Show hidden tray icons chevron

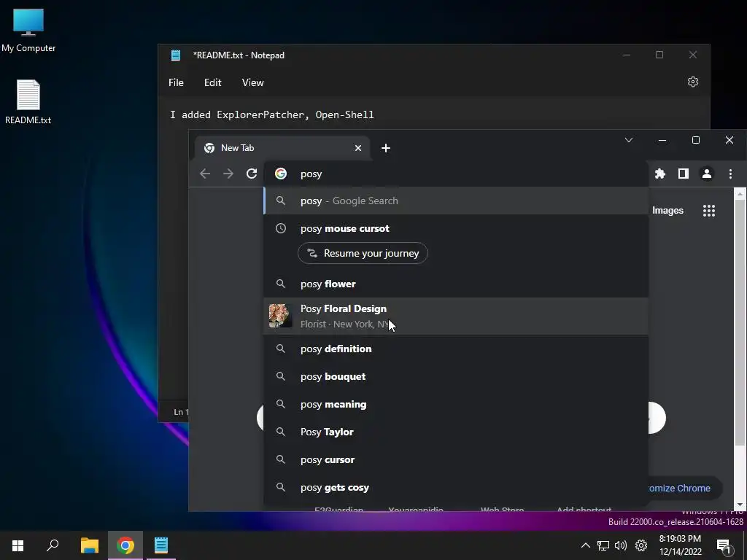coord(586,545)
